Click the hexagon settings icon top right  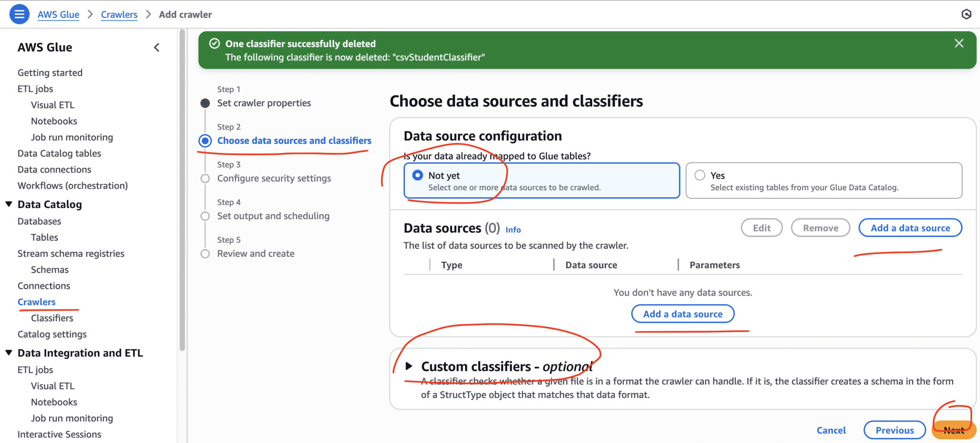pos(966,14)
